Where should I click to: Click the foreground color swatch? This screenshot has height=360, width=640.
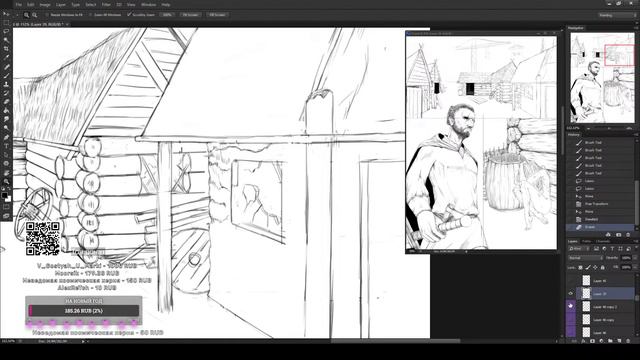tap(4, 196)
